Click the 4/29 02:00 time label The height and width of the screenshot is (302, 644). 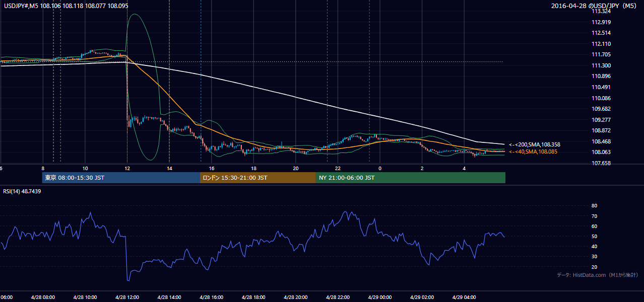[421, 297]
